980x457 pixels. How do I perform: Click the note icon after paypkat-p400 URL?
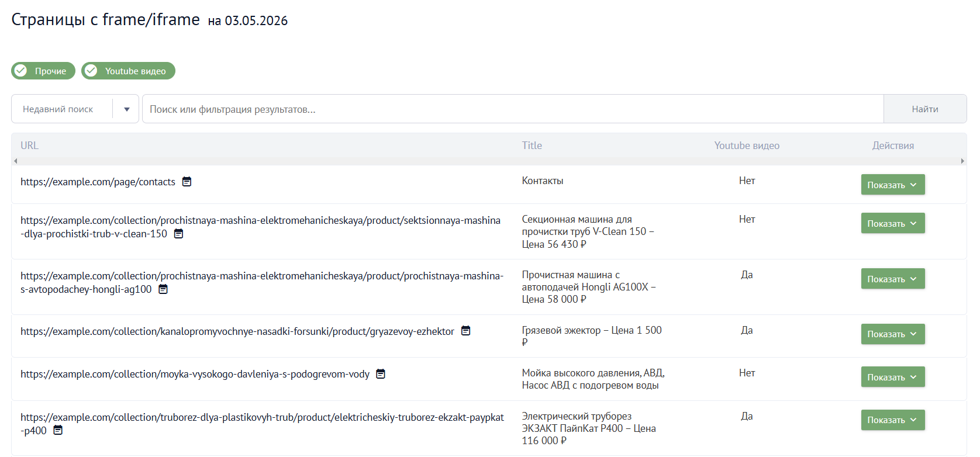(58, 430)
